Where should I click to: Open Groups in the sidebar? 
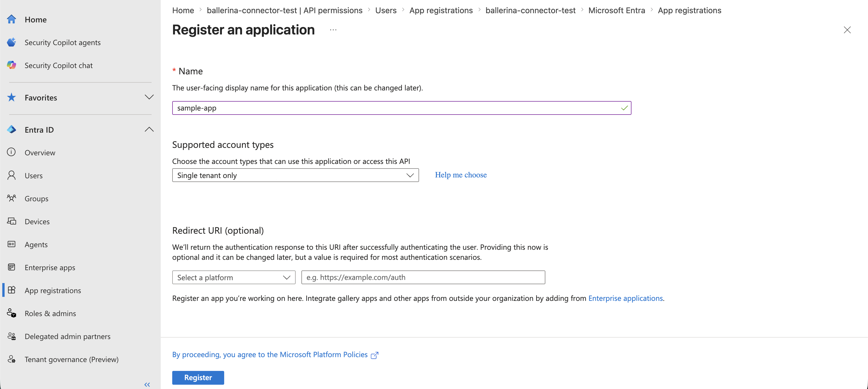point(36,199)
